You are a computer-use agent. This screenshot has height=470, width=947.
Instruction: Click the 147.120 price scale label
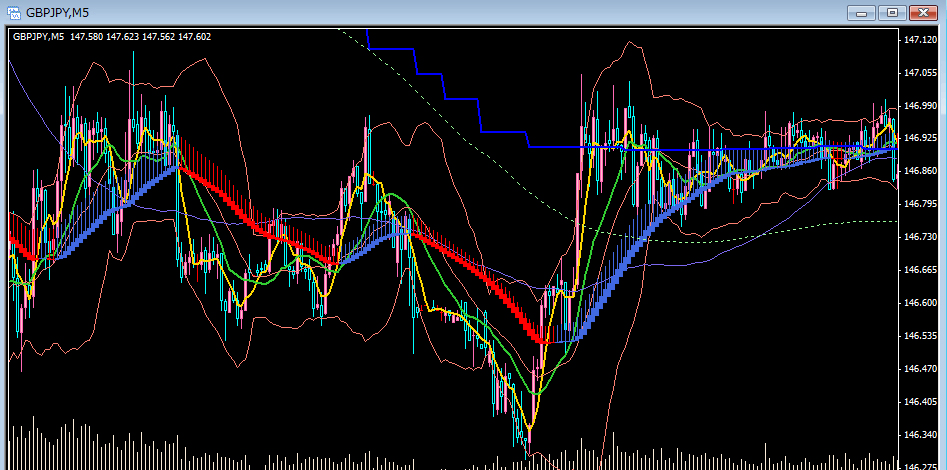(920, 40)
